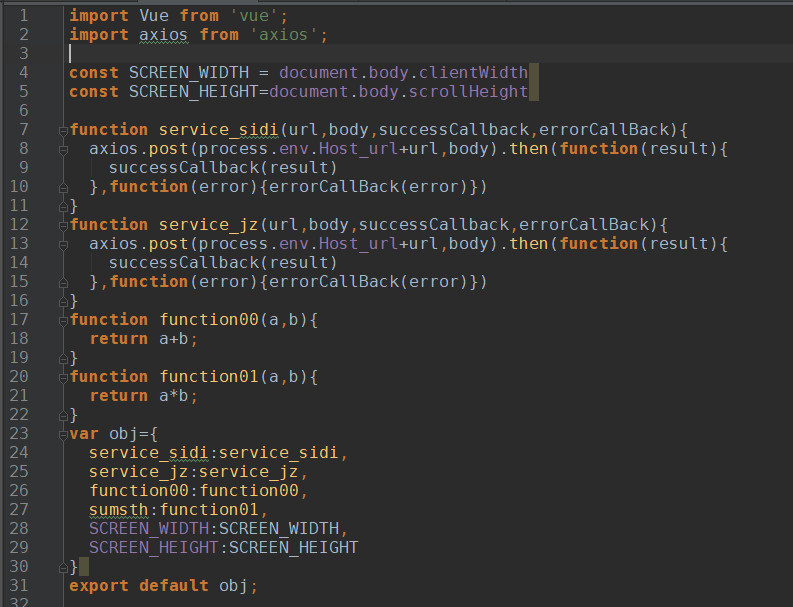
Task: Click function01 name on line 20
Action: tap(209, 377)
